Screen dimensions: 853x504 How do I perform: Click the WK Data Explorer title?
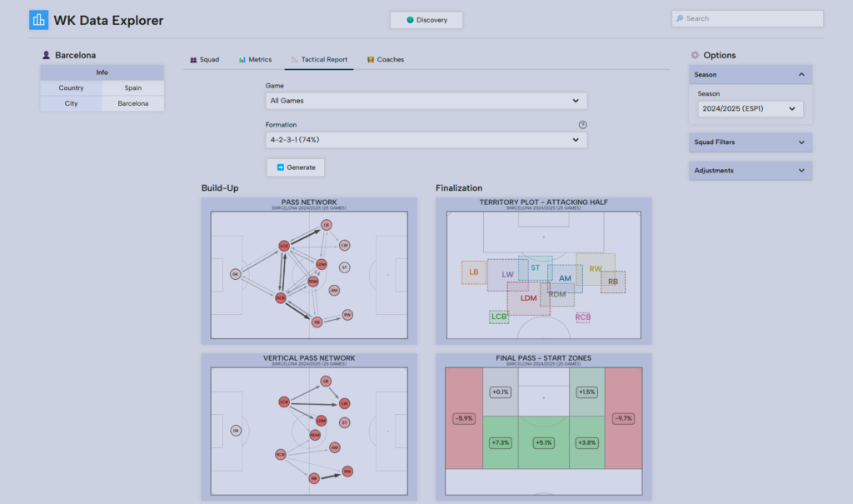click(x=108, y=20)
